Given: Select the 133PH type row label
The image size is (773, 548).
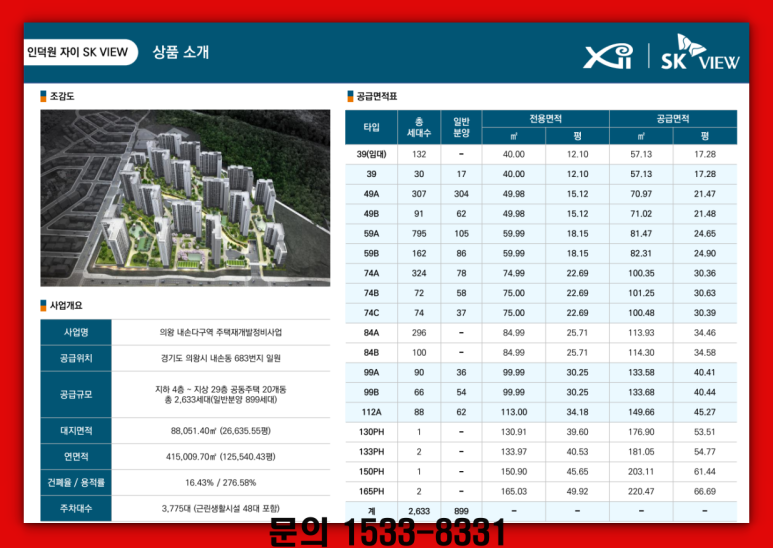Looking at the screenshot, I should 371,452.
